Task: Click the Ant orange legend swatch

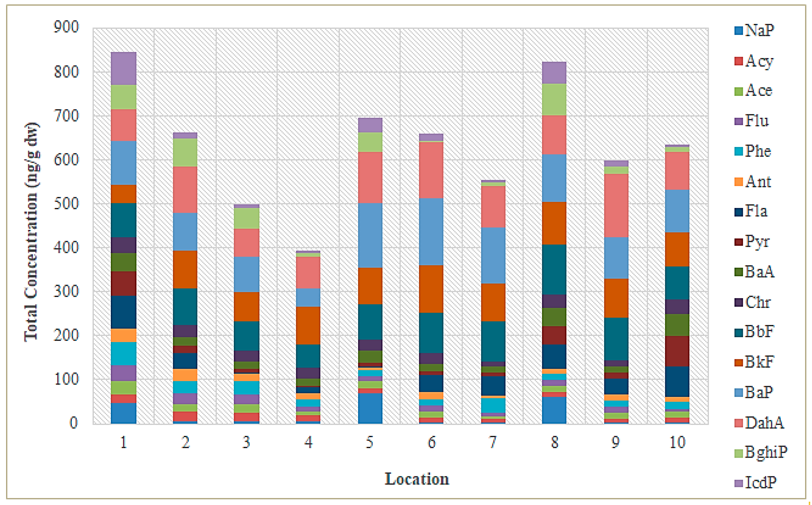Action: point(738,182)
